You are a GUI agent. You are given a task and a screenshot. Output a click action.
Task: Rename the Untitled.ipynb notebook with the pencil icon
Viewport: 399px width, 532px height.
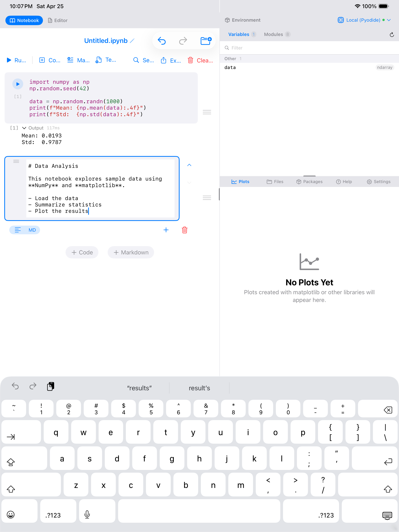click(x=132, y=41)
